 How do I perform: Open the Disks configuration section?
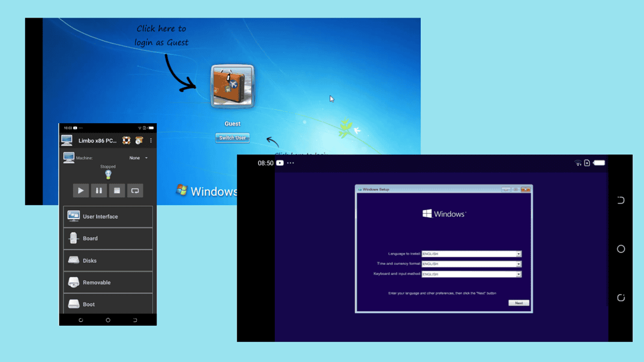tap(107, 260)
